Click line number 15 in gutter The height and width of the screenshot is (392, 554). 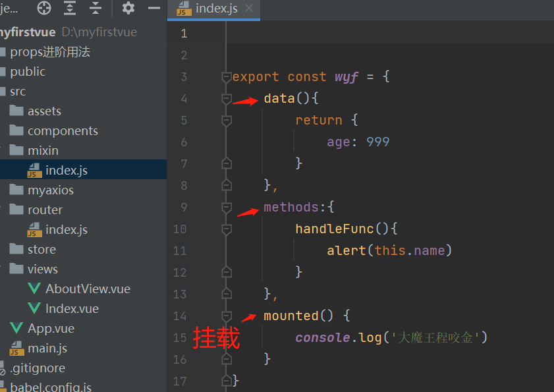point(180,338)
